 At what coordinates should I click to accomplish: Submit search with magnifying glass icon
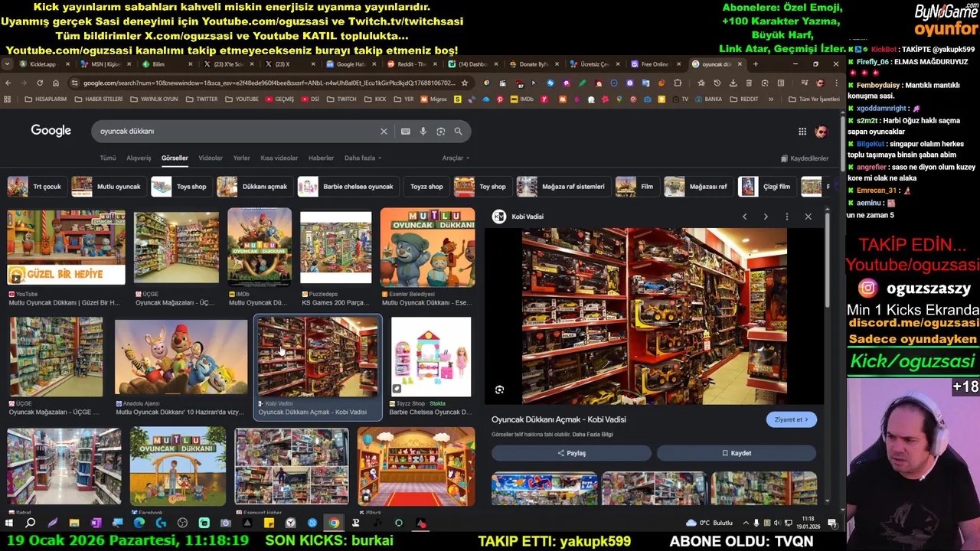point(458,132)
